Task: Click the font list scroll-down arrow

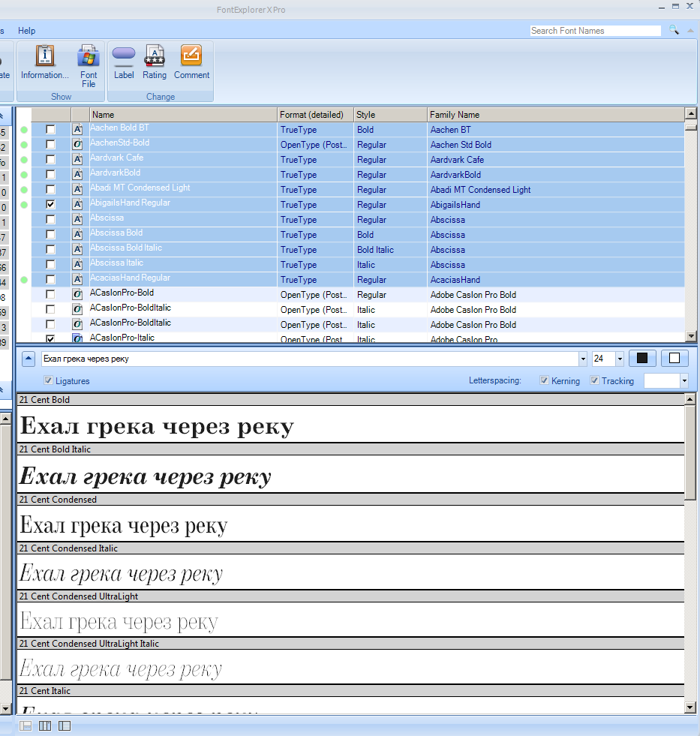Action: [x=690, y=335]
